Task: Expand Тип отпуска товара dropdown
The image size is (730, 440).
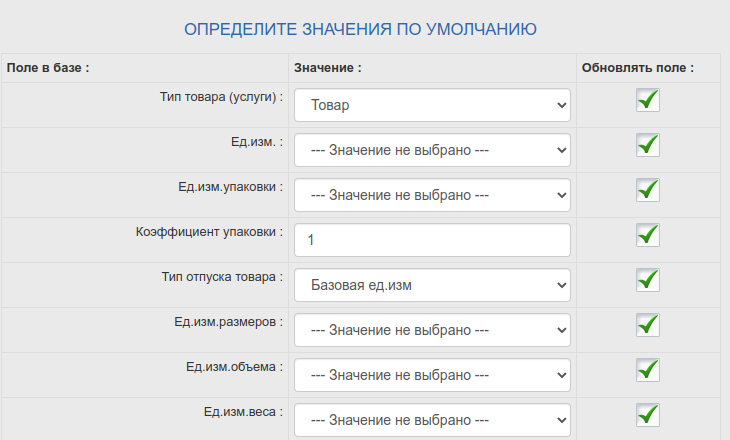Action: [432, 285]
